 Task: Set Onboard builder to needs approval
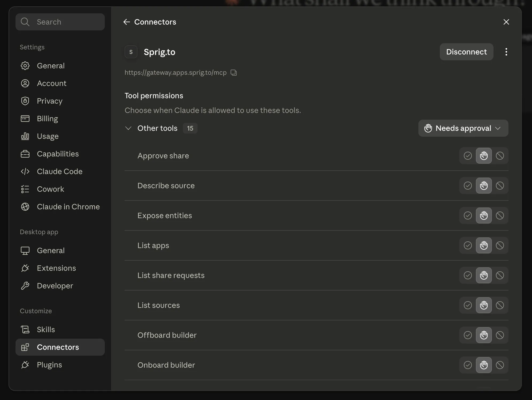pyautogui.click(x=484, y=365)
